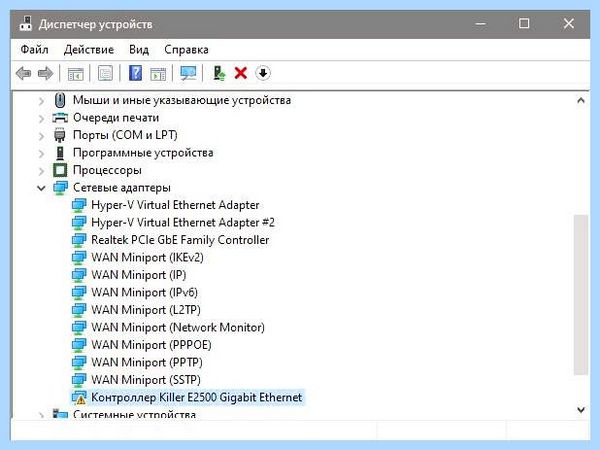The image size is (600, 450).
Task: Click the adapter icon of Realtek PCIe GbE
Action: 79,240
